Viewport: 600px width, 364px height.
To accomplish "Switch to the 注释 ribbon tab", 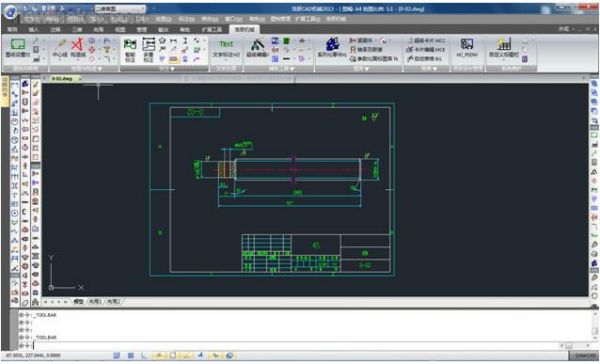I will pyautogui.click(x=55, y=29).
